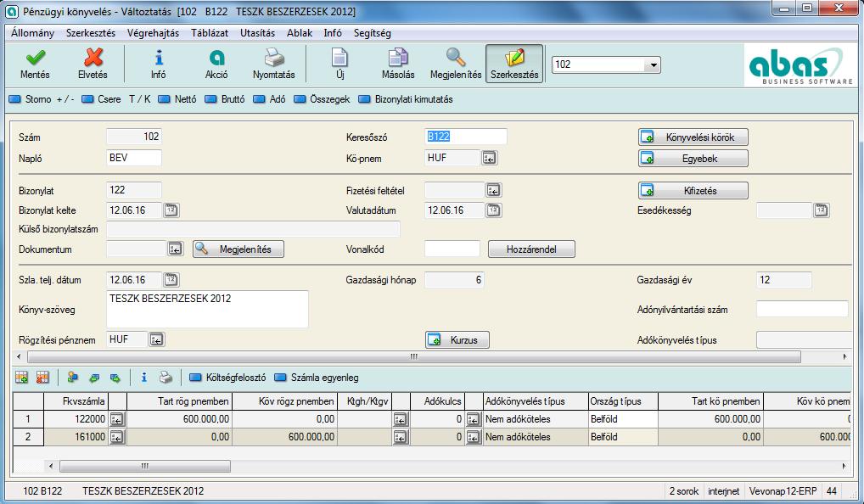Screen dimensions: 864x504
Task: Click the Összegek button
Action: click(x=323, y=99)
